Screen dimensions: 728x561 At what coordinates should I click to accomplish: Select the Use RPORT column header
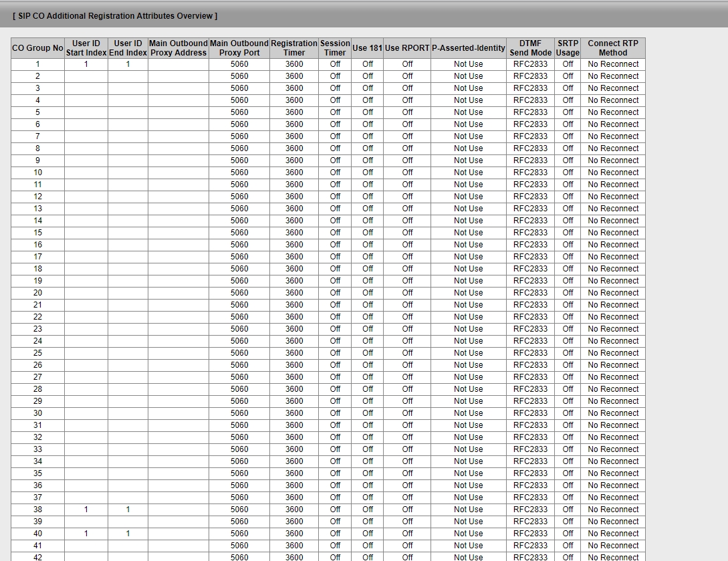click(x=407, y=48)
